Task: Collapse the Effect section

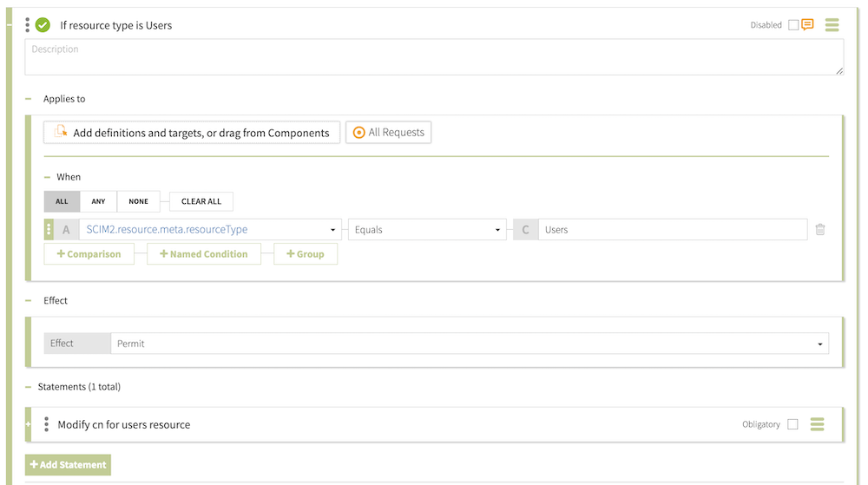Action: 29,300
